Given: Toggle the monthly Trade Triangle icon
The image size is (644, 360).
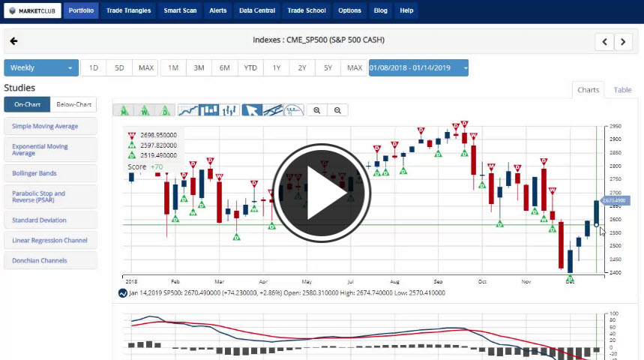Looking at the screenshot, I should pyautogui.click(x=123, y=110).
